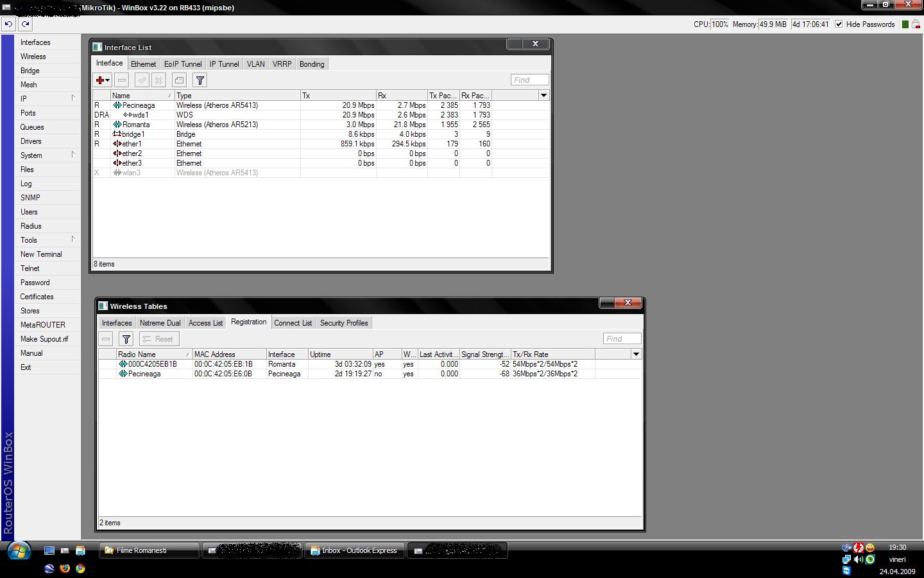The width and height of the screenshot is (924, 578).
Task: Expand the System submenu in sidebar
Action: pyautogui.click(x=73, y=155)
